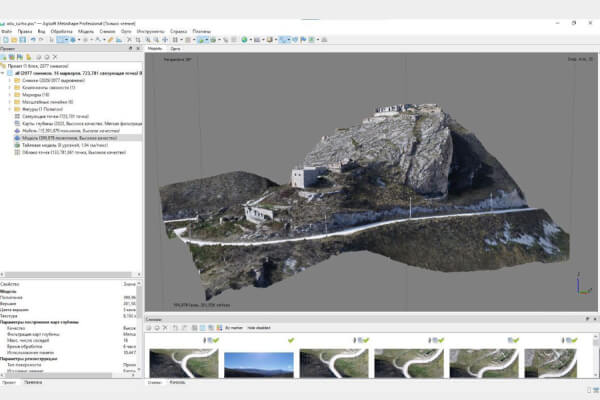This screenshot has width=600, height=400.
Task: Click the XYZ axis gizmo in the viewport
Action: 582,284
